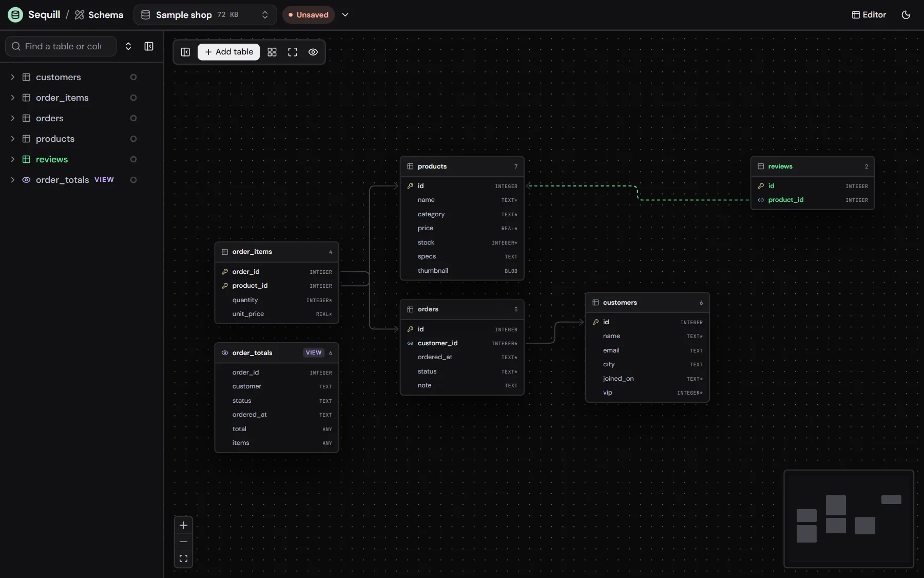
Task: Click the key icon of orders id
Action: coord(410,329)
